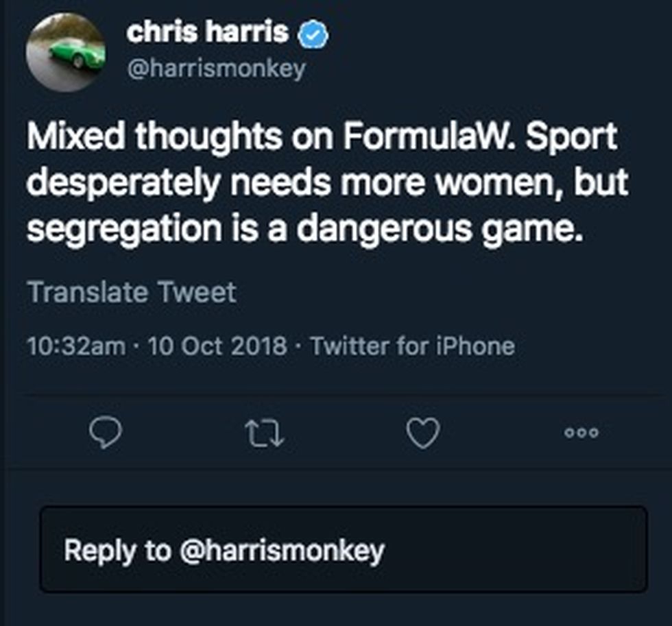
Task: Retweet this tweet with the arrows icon
Action: [x=264, y=433]
